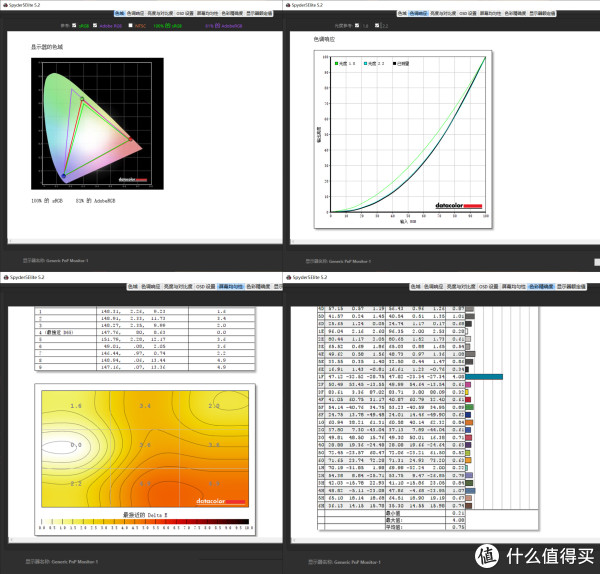Screen dimensions: 600x574
Task: Toggle the gamma 1.8 reference checkbox
Action: coord(357,25)
